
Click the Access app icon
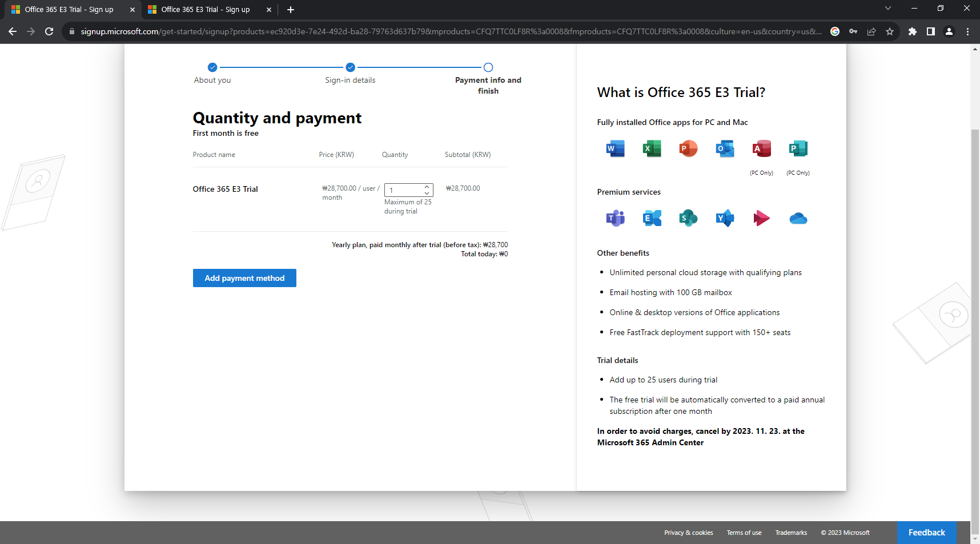761,148
